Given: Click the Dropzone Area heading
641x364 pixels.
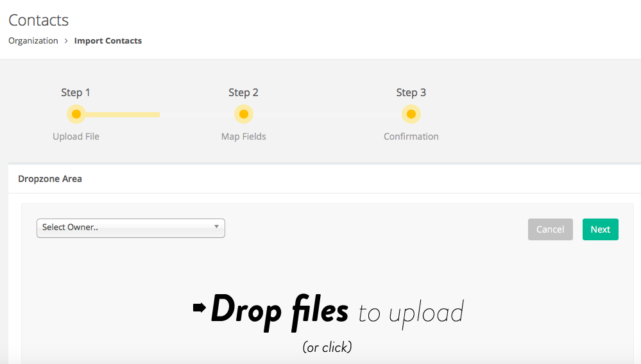Looking at the screenshot, I should click(50, 179).
